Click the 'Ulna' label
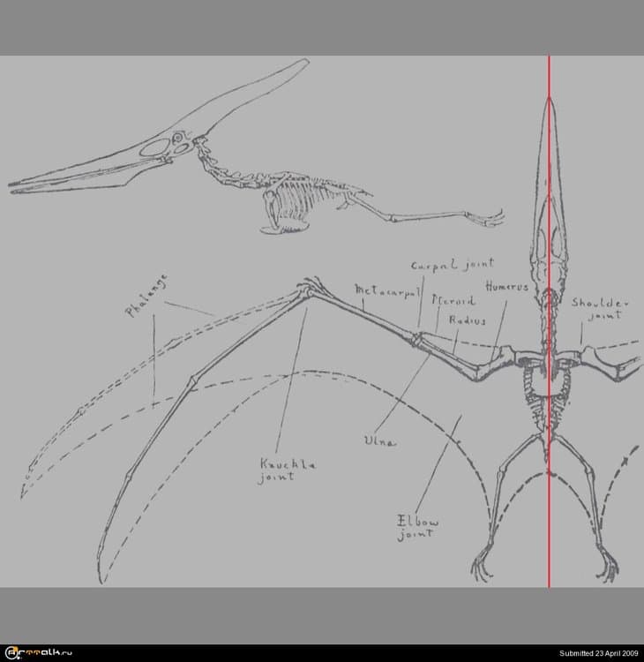The width and height of the screenshot is (644, 662). click(x=380, y=441)
